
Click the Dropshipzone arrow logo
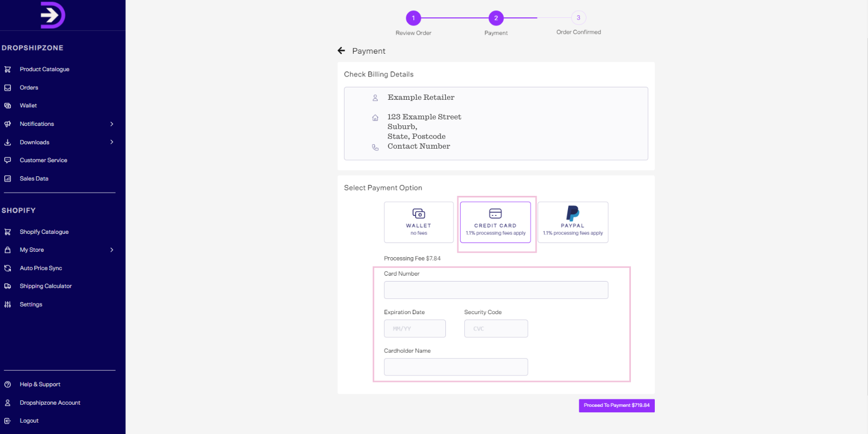click(53, 15)
